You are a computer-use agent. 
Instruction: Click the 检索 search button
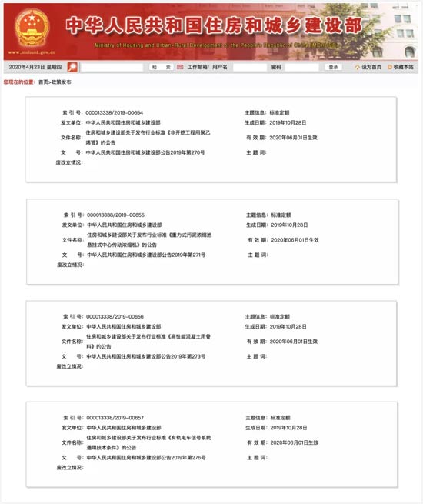[162, 67]
